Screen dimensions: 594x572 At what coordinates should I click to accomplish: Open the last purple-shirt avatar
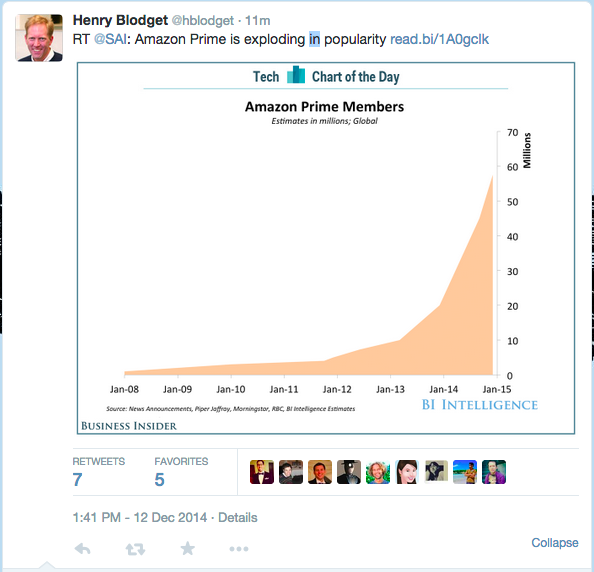[x=494, y=472]
